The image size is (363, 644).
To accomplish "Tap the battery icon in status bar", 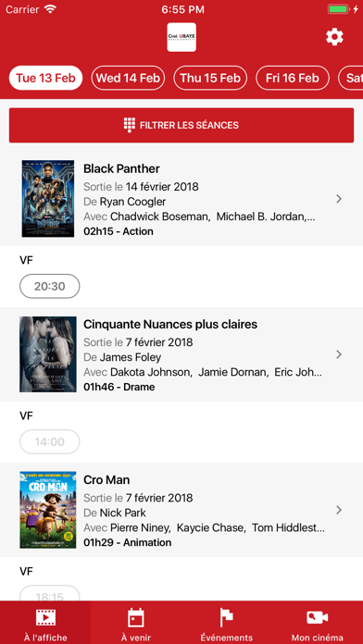I will pyautogui.click(x=338, y=9).
